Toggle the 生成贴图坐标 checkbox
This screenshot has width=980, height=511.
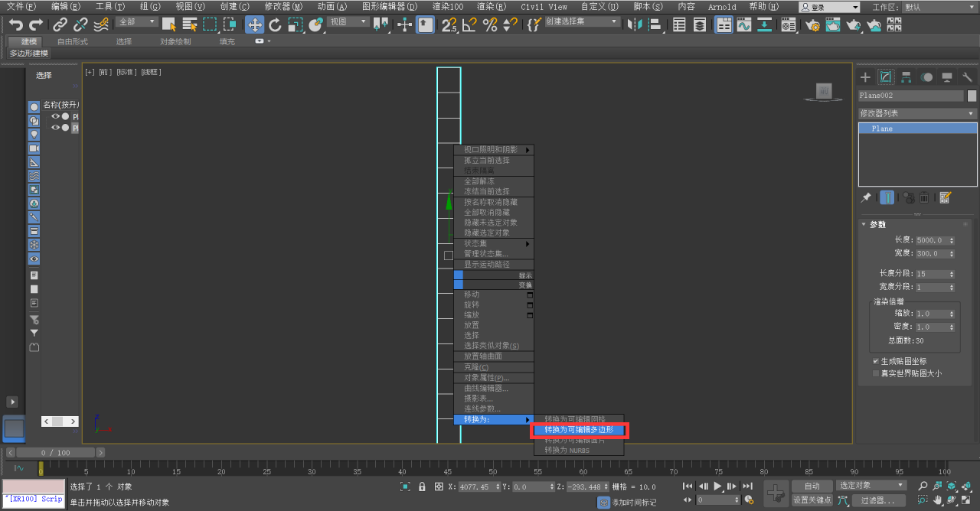(876, 361)
